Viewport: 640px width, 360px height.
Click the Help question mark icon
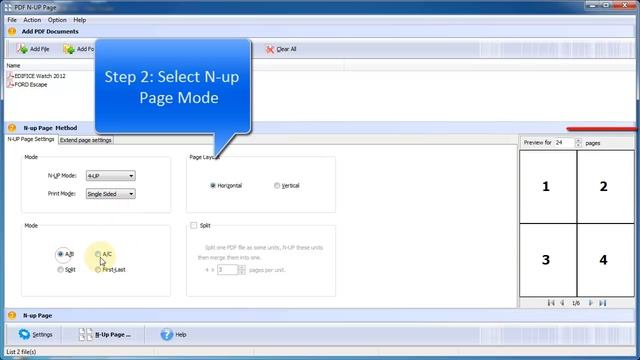[167, 334]
